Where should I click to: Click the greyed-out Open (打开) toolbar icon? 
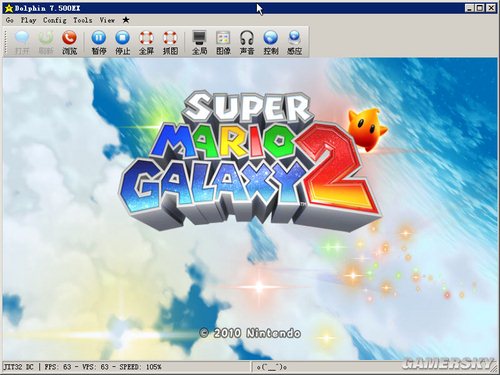click(x=22, y=42)
